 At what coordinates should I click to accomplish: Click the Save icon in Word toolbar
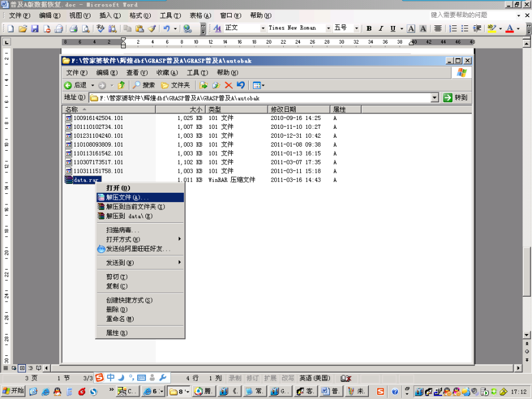coord(34,28)
